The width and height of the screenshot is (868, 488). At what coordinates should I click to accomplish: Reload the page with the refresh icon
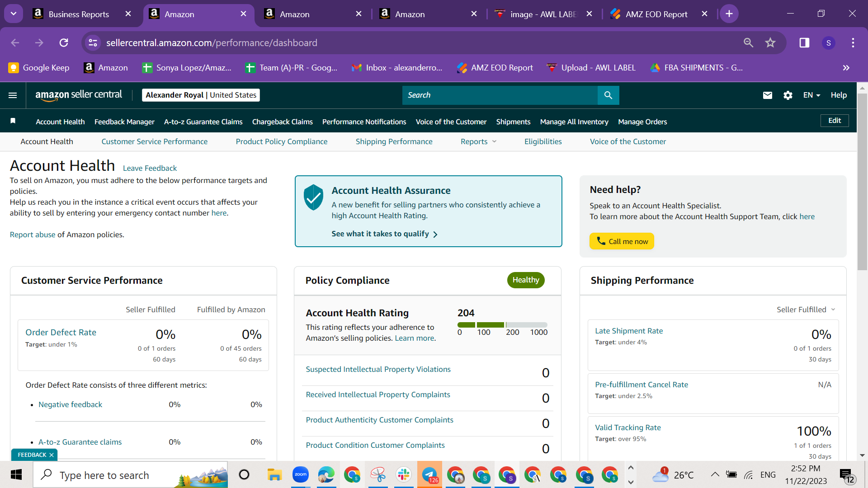click(64, 43)
